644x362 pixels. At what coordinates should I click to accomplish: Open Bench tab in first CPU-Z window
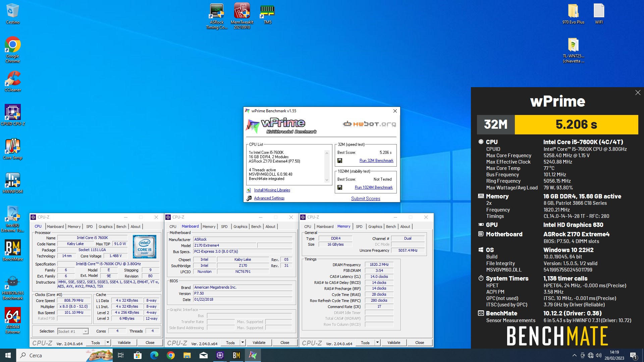121,227
